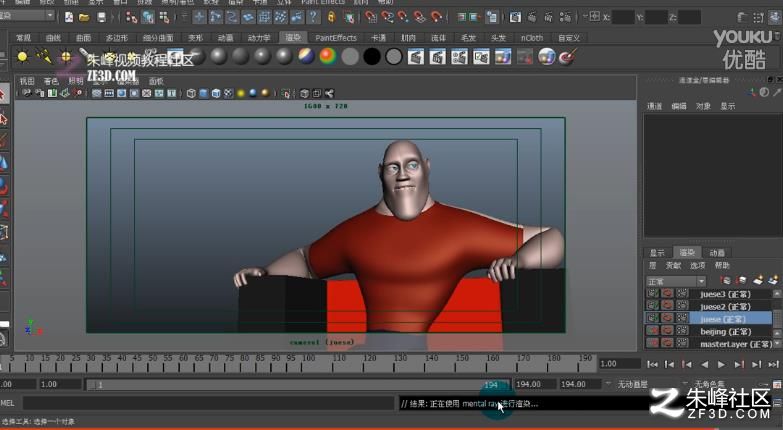Open the 选项 layer editor menu

click(698, 265)
